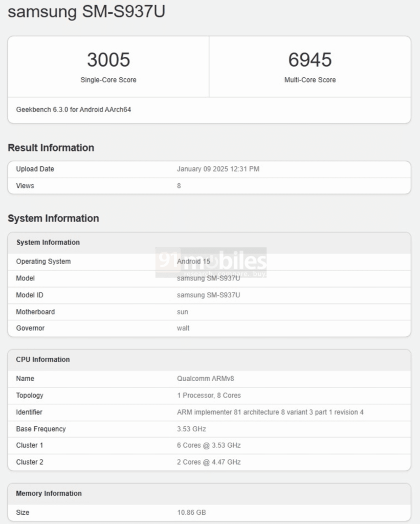Select the Base Frequency 3.53 GHz value
The width and height of the screenshot is (420, 524).
click(190, 429)
